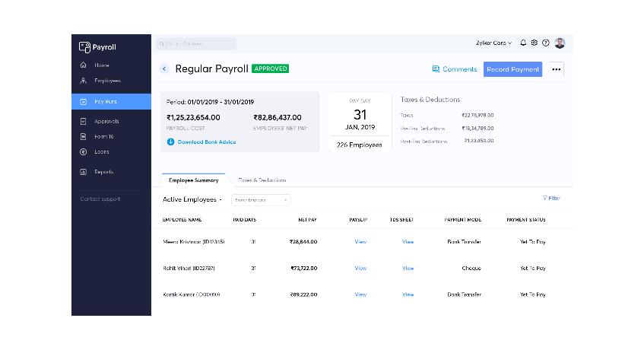Click the Taxes & Deductions heading
The width and height of the screenshot is (644, 350).
[430, 100]
